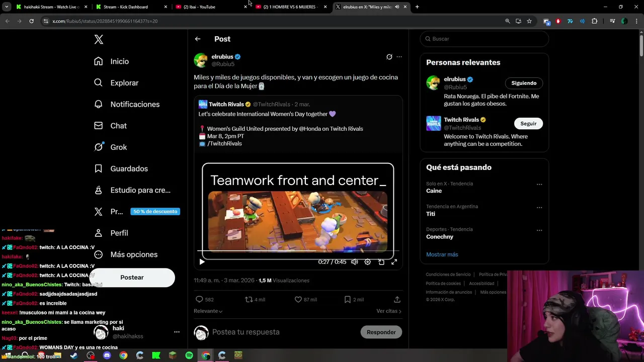Seek along the video progress bar
The height and width of the screenshot is (362, 644).
[x=298, y=250]
